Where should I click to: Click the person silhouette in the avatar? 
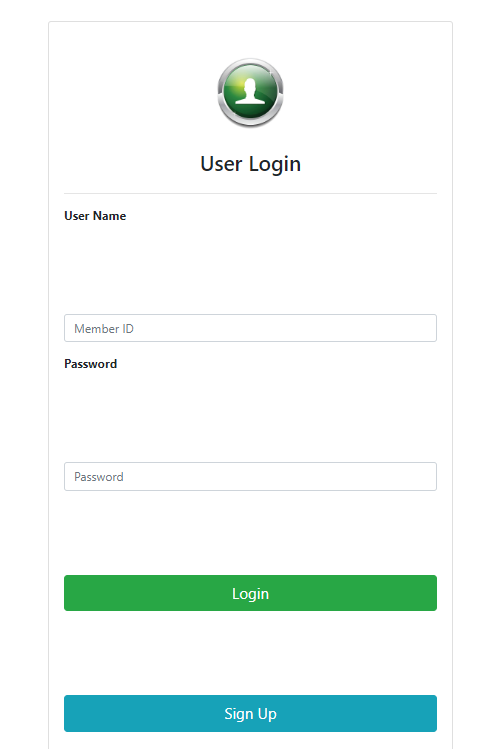click(x=250, y=91)
